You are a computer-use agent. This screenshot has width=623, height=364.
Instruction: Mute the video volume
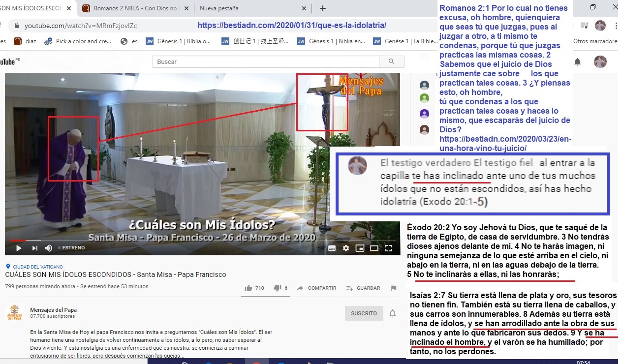pos(49,248)
